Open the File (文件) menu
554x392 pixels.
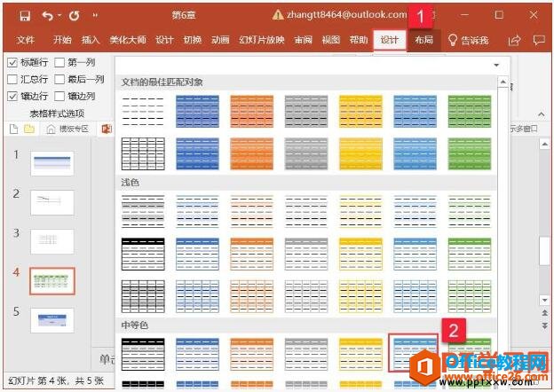point(26,40)
